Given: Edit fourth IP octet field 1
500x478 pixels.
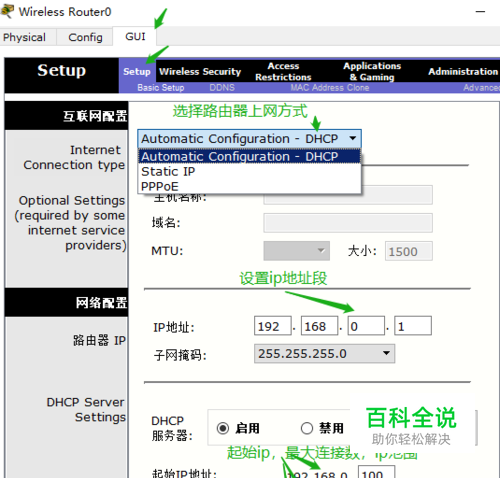Looking at the screenshot, I should pyautogui.click(x=413, y=326).
